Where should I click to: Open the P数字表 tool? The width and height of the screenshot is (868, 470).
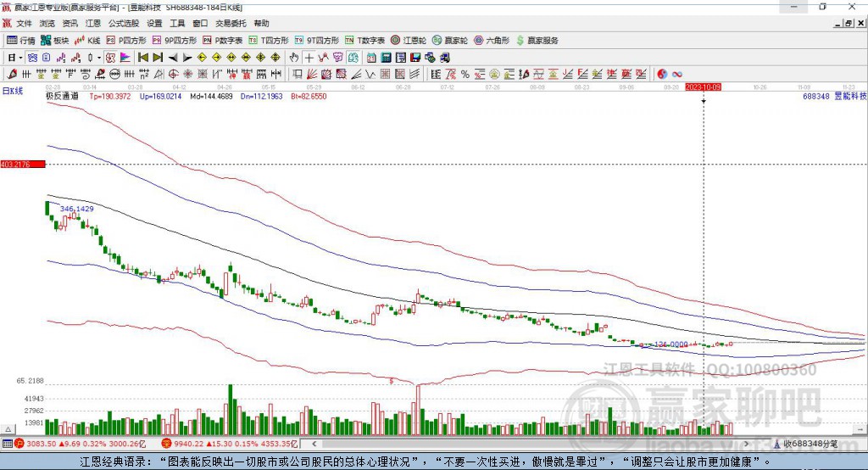(223, 41)
